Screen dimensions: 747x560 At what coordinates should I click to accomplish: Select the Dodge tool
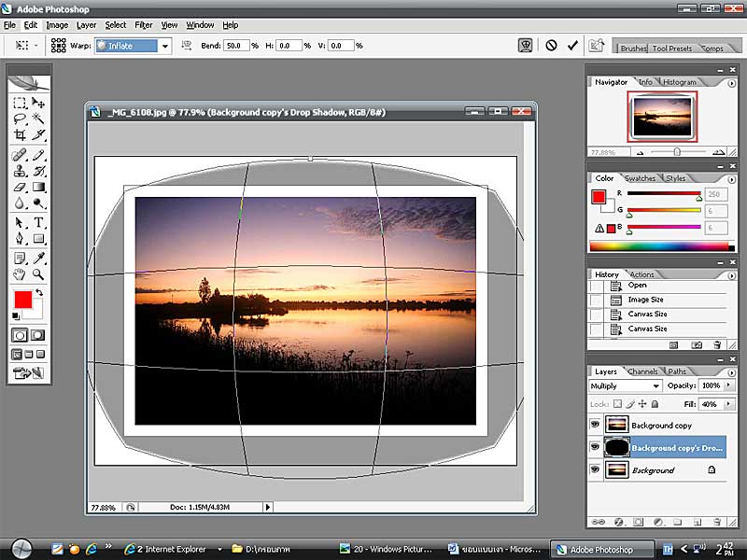click(x=38, y=203)
